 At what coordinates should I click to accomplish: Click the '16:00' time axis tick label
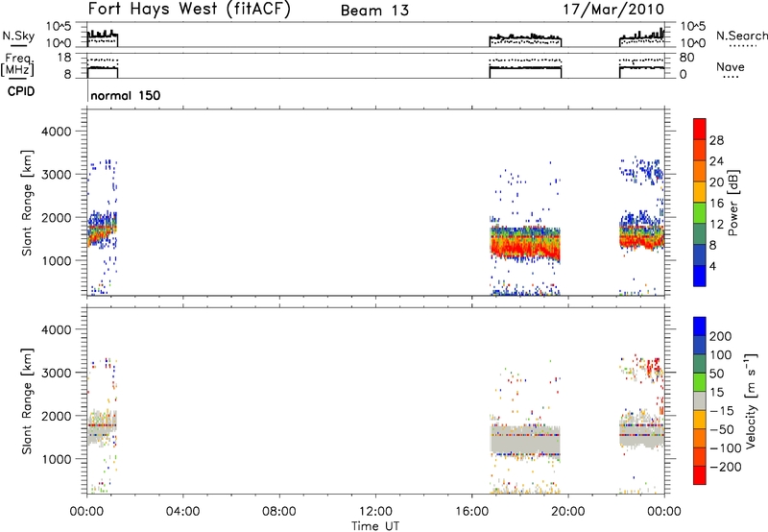tap(471, 512)
